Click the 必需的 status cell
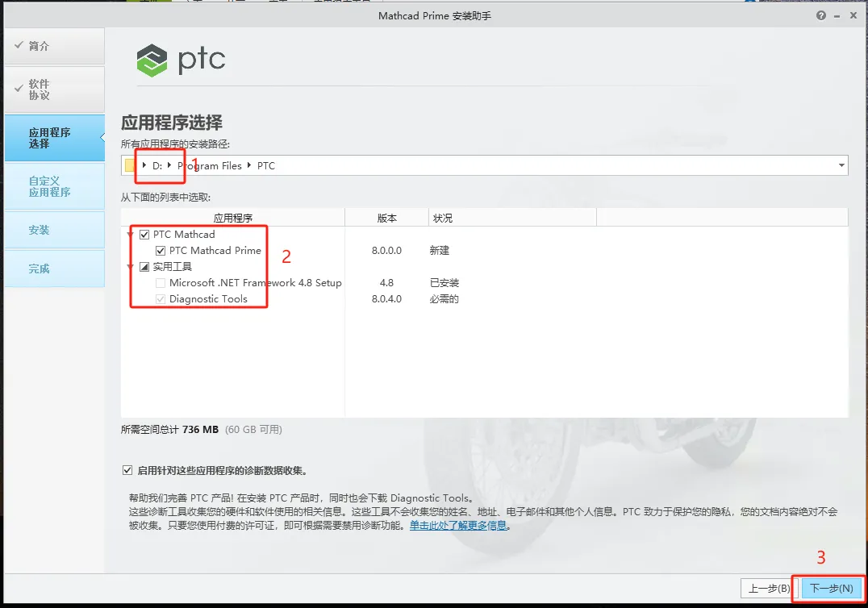868x608 pixels. [444, 298]
